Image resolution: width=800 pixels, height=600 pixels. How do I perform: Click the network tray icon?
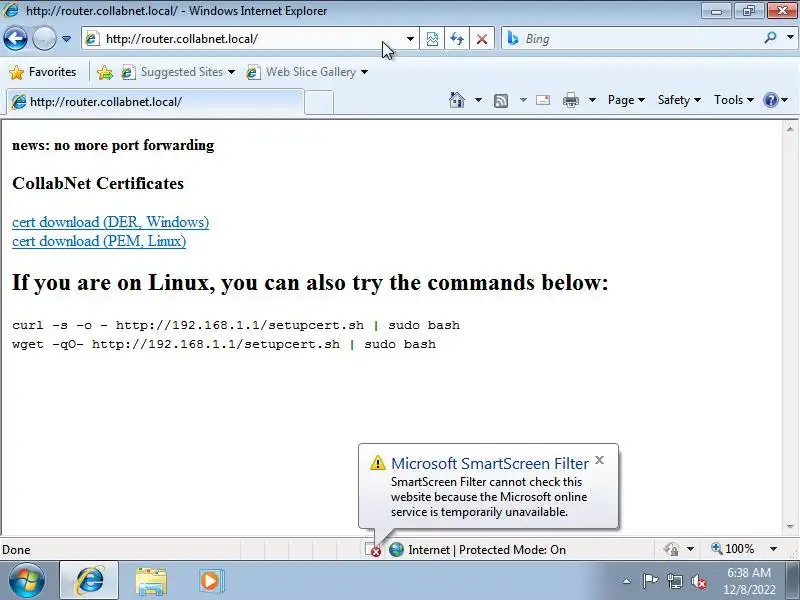674,581
